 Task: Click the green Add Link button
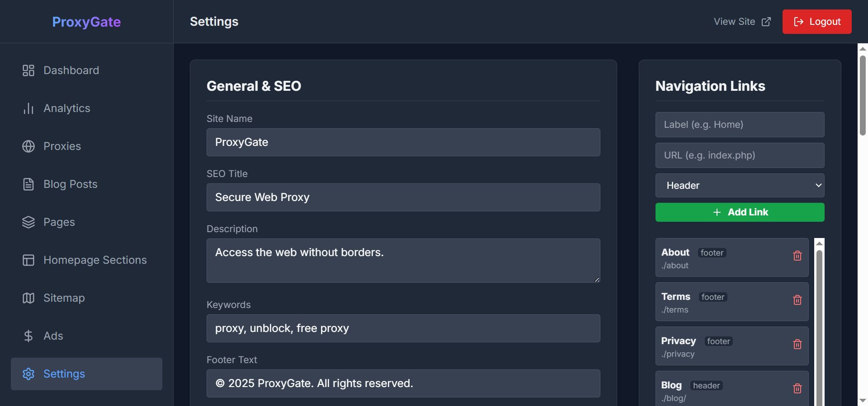click(740, 212)
